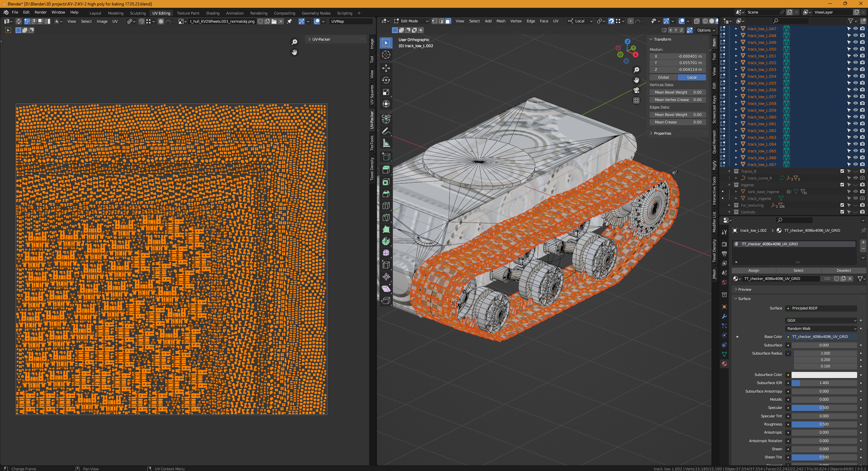Viewport: 868px width, 471px height.
Task: Open the Render menu
Action: coord(40,12)
